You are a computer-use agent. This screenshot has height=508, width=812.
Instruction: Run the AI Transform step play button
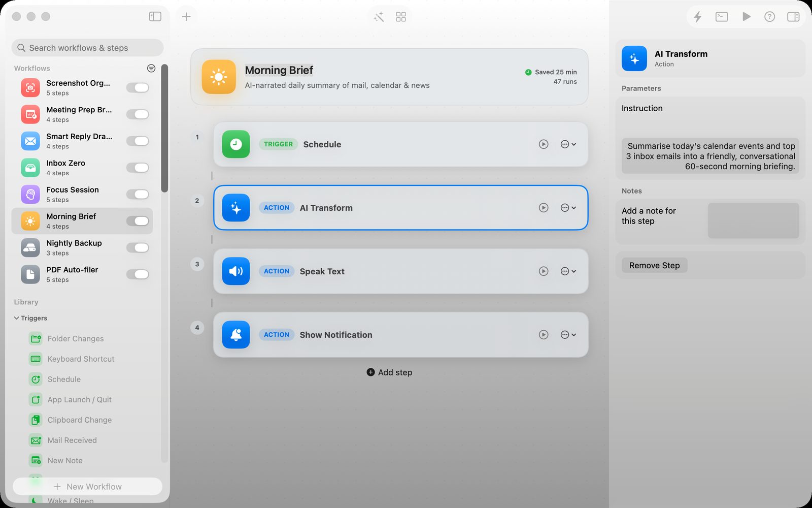coord(544,208)
